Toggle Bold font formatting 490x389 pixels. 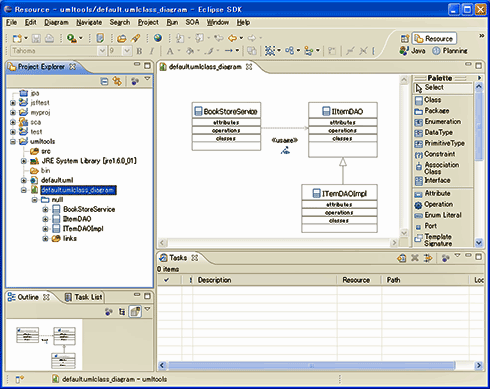click(x=139, y=51)
